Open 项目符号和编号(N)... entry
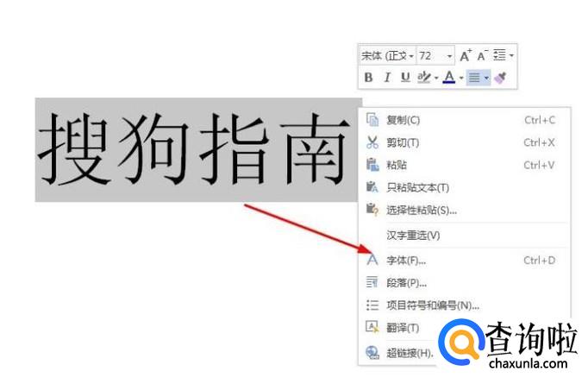The image size is (588, 390). point(464,305)
